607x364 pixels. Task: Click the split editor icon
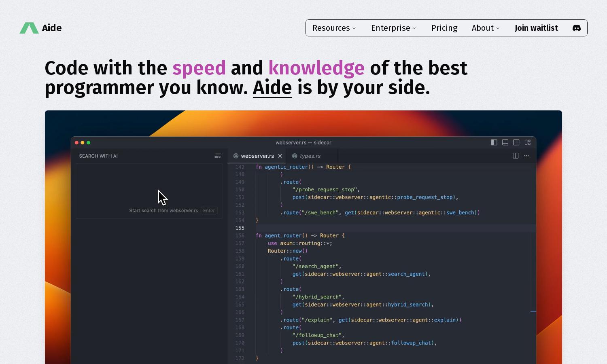click(x=516, y=156)
